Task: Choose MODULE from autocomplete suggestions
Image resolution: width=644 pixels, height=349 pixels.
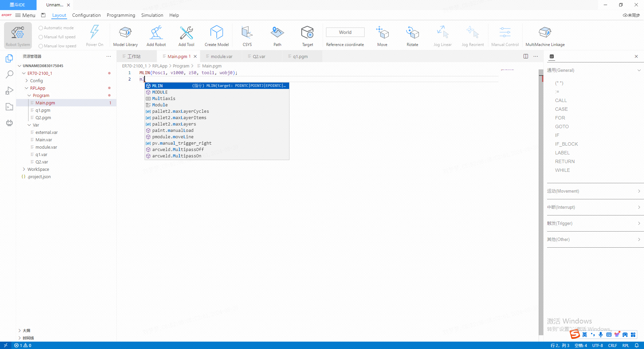Action: coord(160,92)
